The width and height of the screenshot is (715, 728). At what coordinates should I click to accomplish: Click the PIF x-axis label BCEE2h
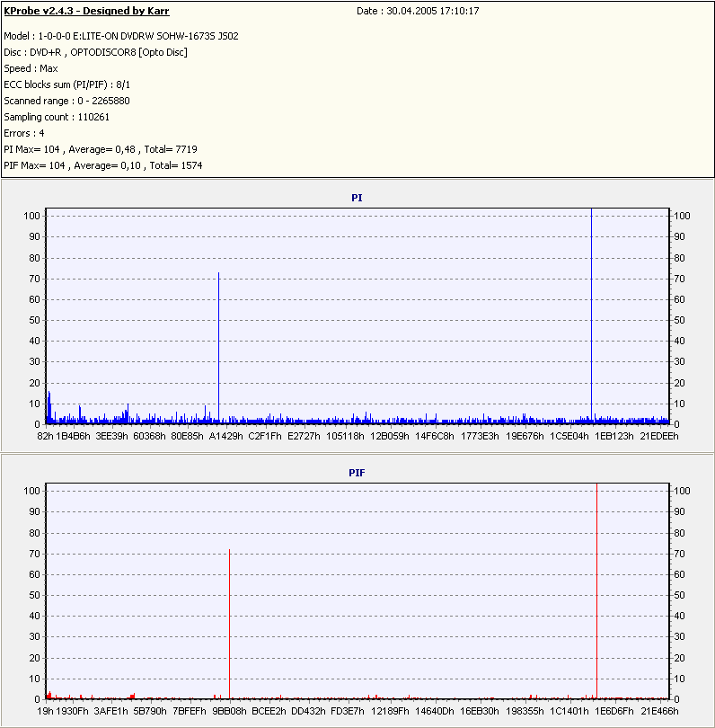pyautogui.click(x=269, y=711)
